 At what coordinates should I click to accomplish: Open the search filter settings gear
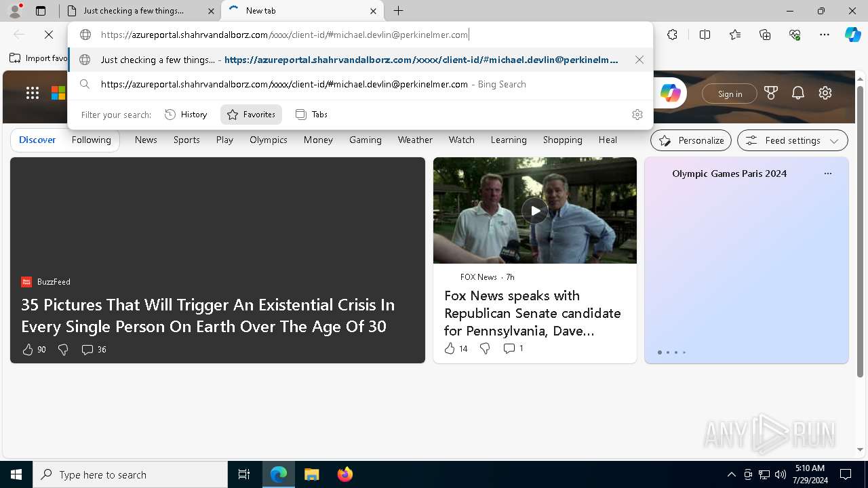click(x=637, y=115)
